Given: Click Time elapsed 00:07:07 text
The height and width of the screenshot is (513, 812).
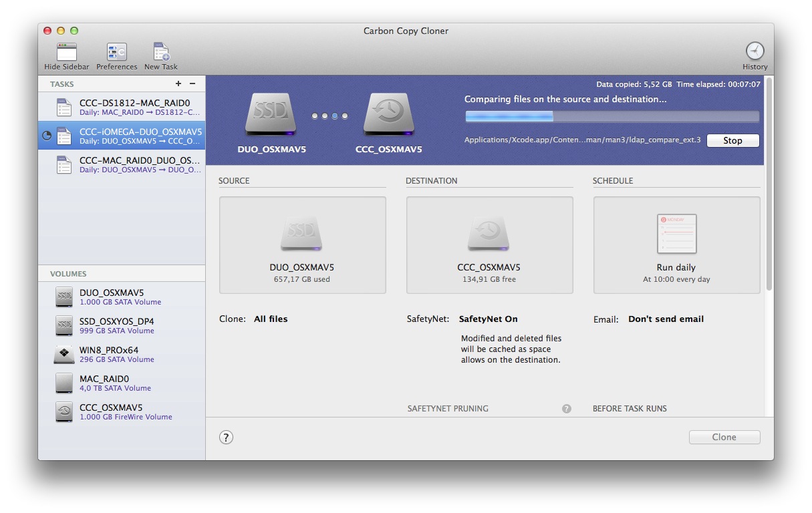Looking at the screenshot, I should [x=718, y=84].
